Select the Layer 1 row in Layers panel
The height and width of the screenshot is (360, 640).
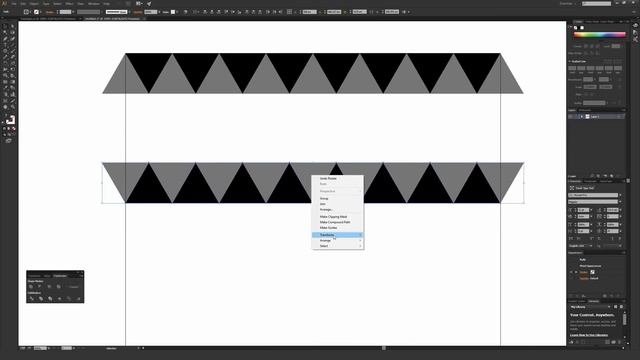click(x=596, y=117)
